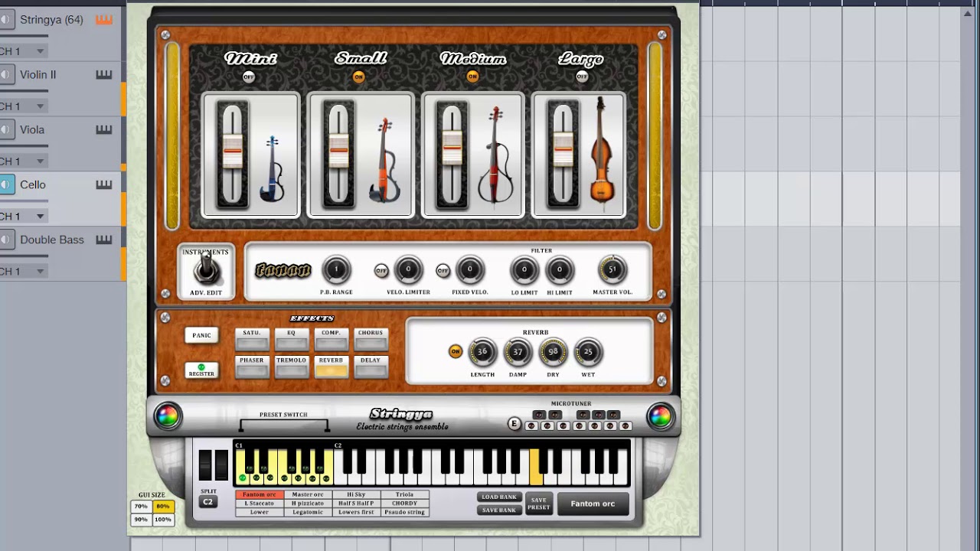Turn off the Reverb ON switch
Viewport: 980px width, 551px height.
[x=456, y=352]
